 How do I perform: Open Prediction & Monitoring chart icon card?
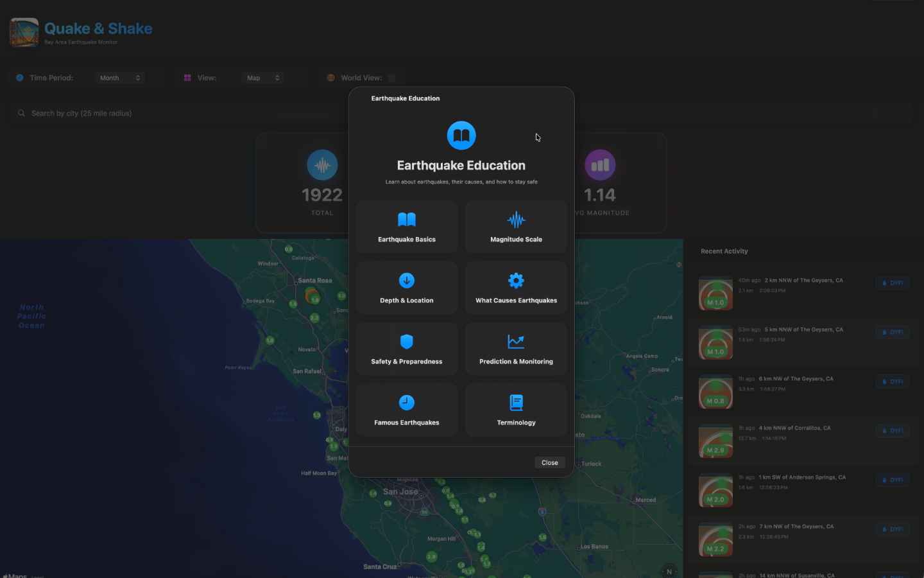tap(516, 349)
